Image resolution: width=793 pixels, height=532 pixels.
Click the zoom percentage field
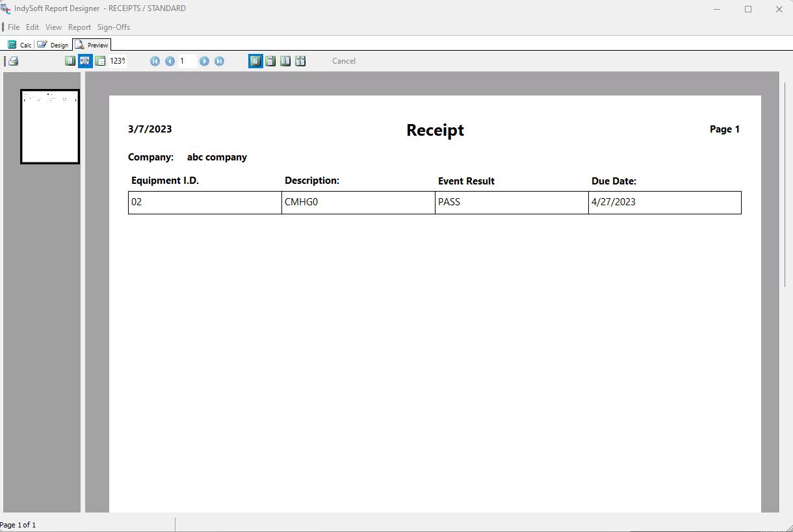coord(118,61)
